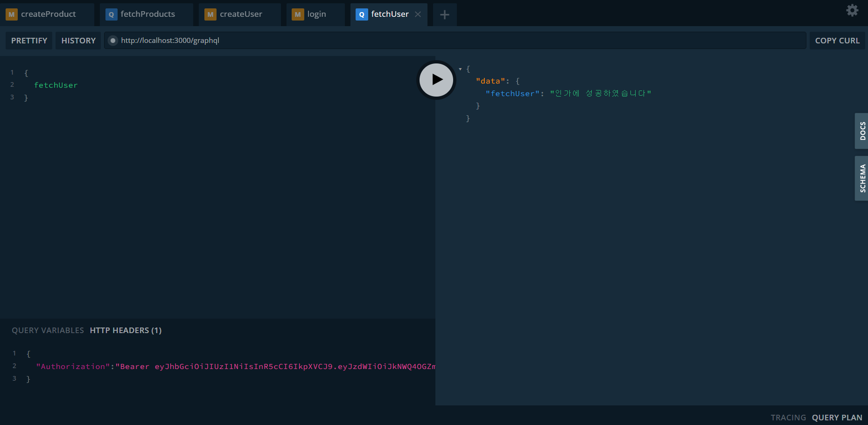The width and height of the screenshot is (868, 425).
Task: Click the PRETTIFY button
Action: [29, 41]
